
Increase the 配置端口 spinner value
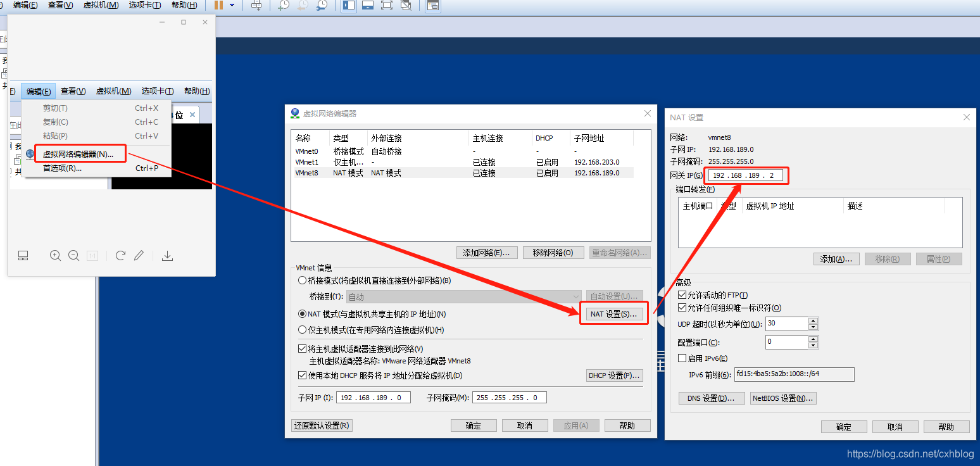[x=814, y=339]
